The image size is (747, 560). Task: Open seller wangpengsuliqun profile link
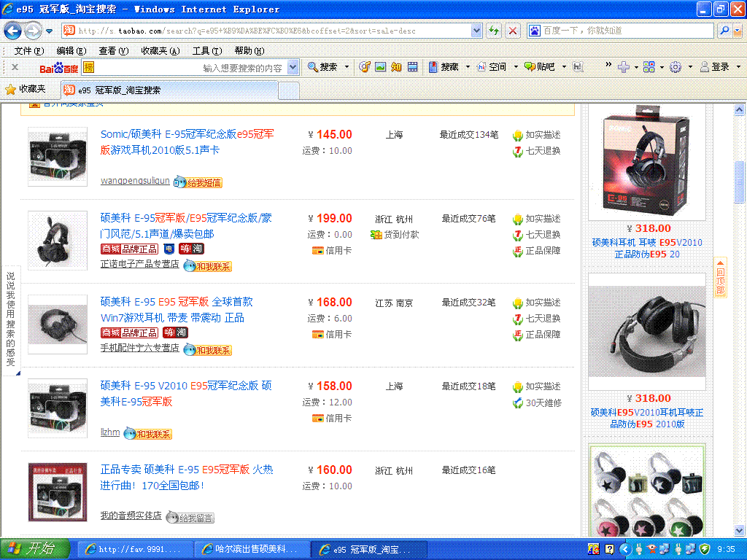[135, 181]
